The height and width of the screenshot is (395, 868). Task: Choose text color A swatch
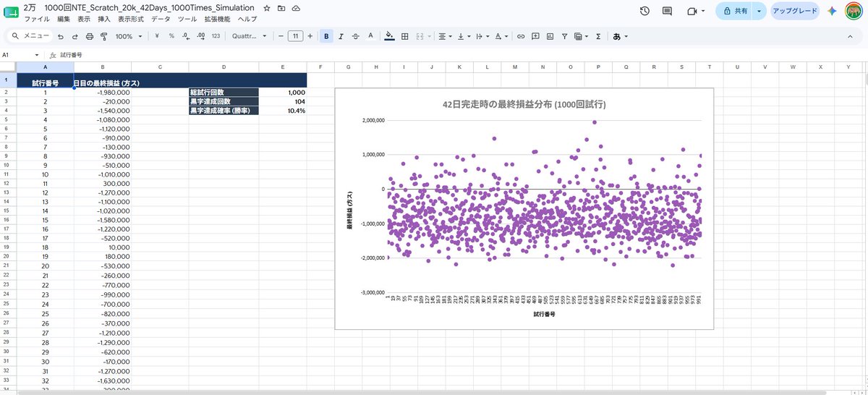370,35
